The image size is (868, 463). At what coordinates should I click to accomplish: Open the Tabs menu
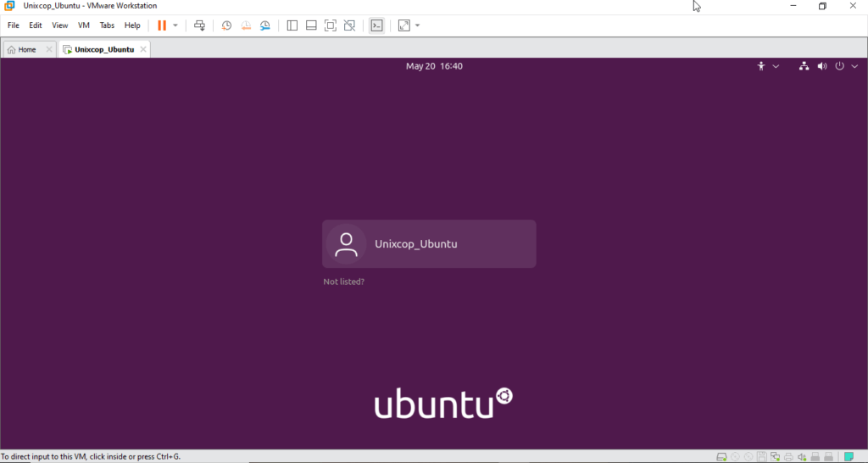pos(107,25)
